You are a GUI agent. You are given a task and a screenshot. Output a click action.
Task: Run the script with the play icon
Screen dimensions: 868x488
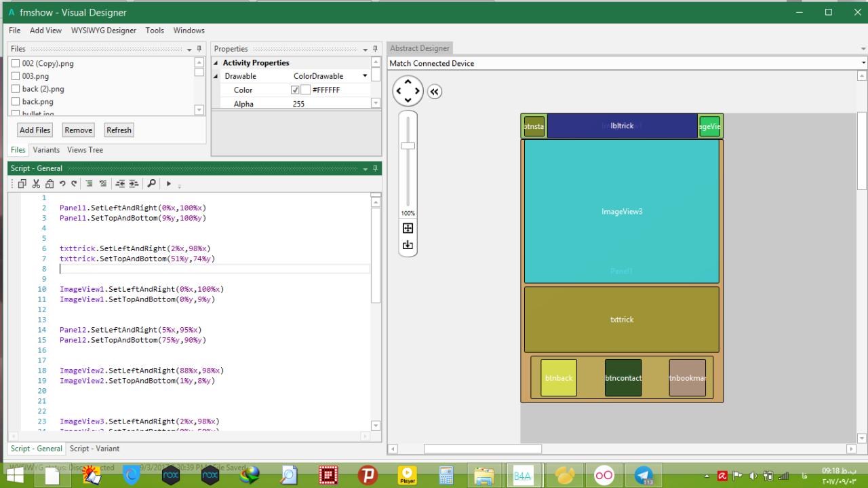tap(169, 184)
